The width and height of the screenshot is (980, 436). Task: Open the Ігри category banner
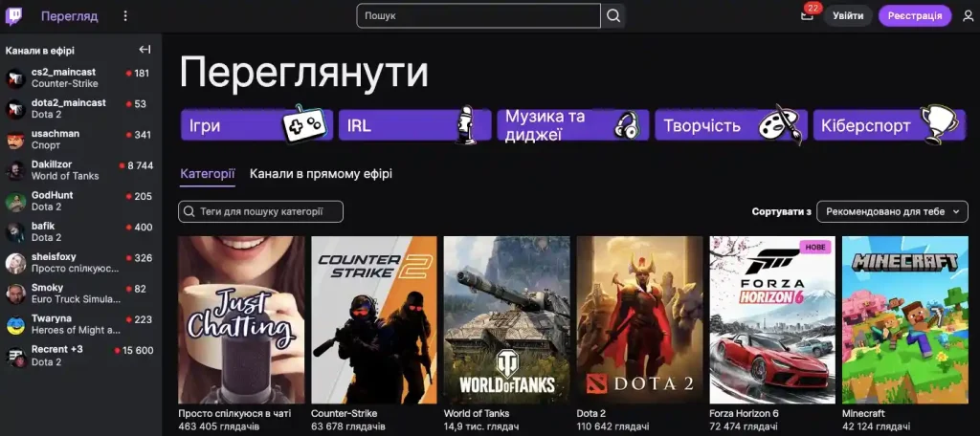(256, 125)
